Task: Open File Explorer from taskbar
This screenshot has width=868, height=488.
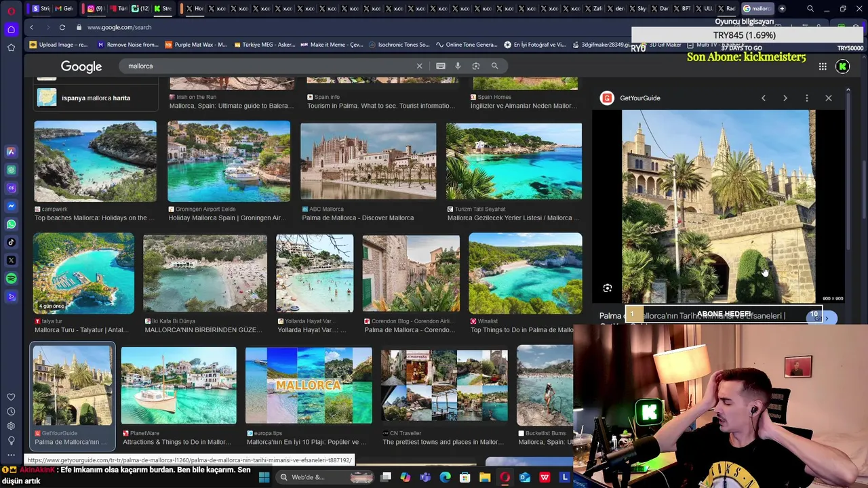Action: [485, 477]
